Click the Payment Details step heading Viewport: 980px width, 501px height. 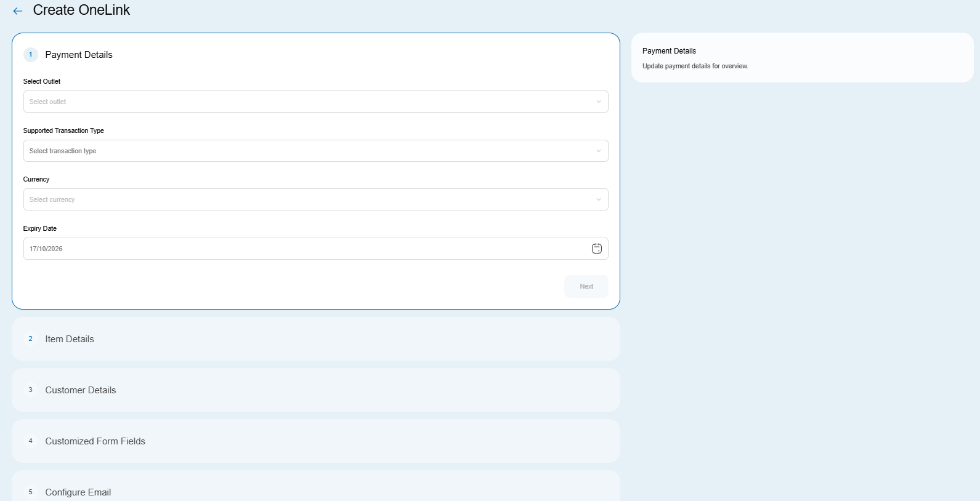(x=79, y=55)
